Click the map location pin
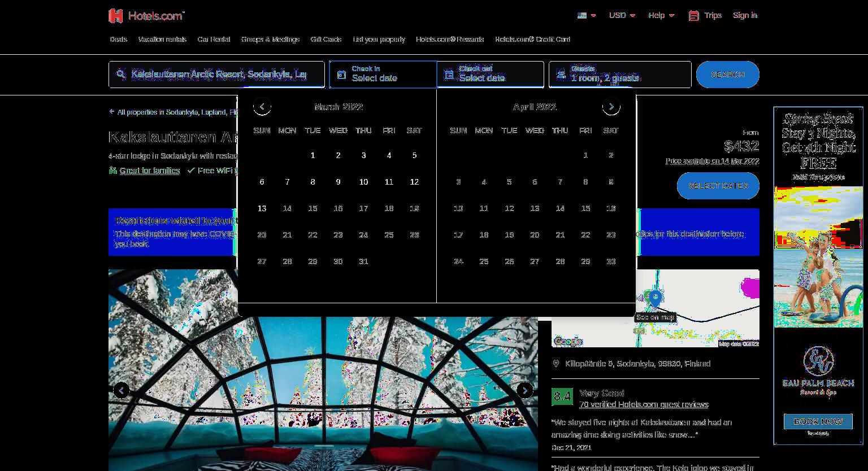868x471 pixels. point(655,298)
